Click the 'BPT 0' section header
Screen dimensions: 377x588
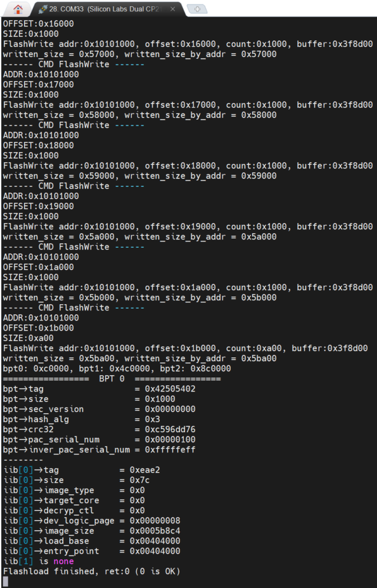tap(112, 379)
